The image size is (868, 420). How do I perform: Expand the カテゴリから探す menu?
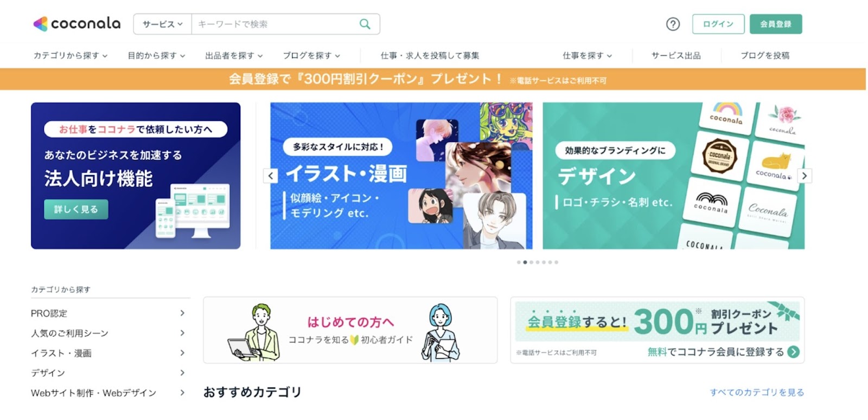(71, 55)
